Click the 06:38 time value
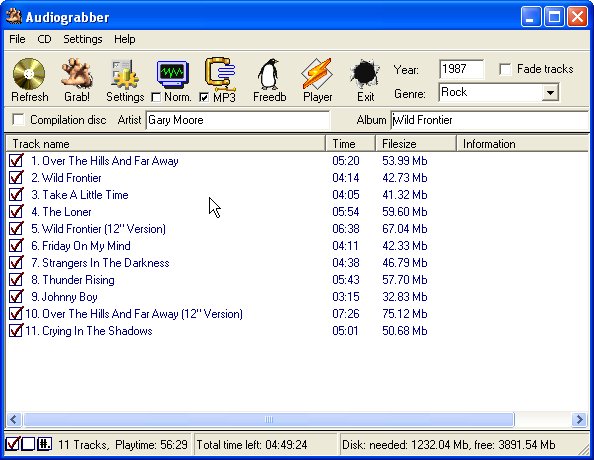 tap(345, 229)
